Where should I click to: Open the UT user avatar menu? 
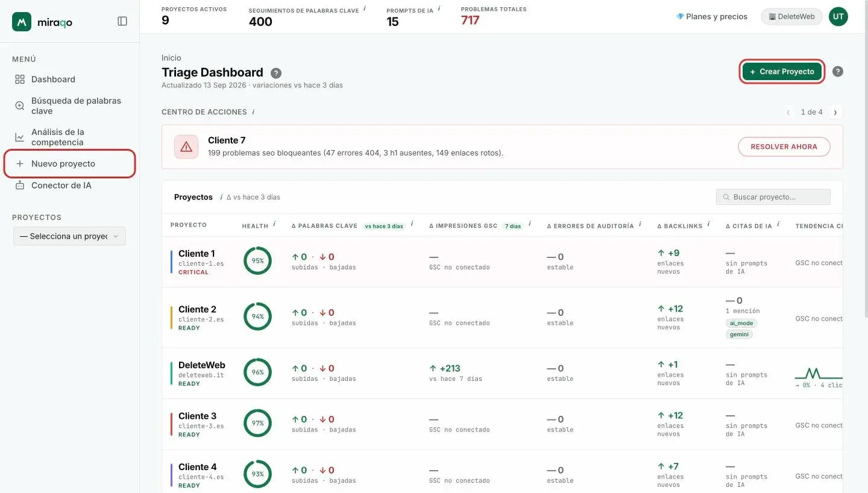[x=838, y=17]
